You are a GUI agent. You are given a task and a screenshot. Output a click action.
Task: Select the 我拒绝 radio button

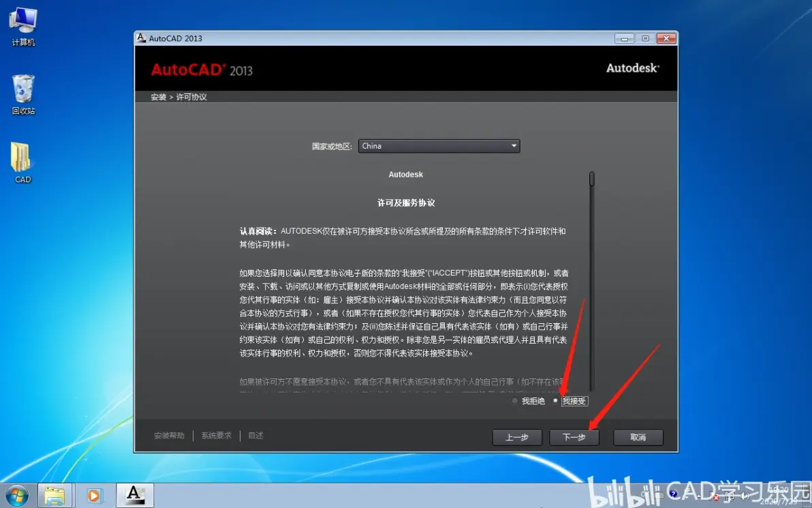[x=515, y=401]
